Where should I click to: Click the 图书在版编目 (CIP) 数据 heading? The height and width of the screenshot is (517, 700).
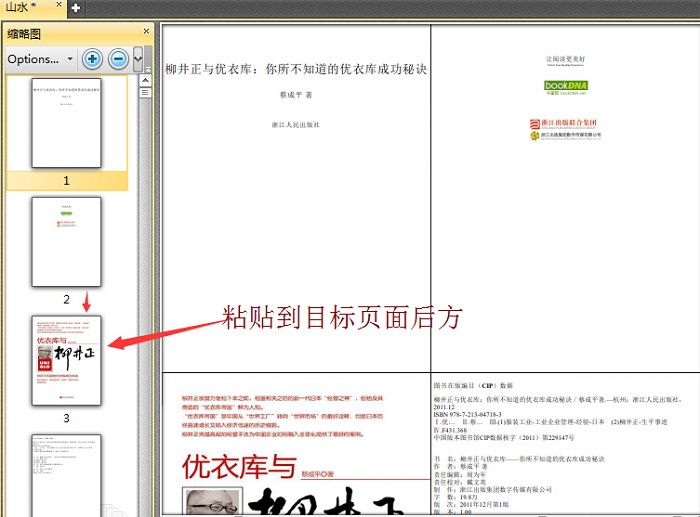tap(473, 385)
